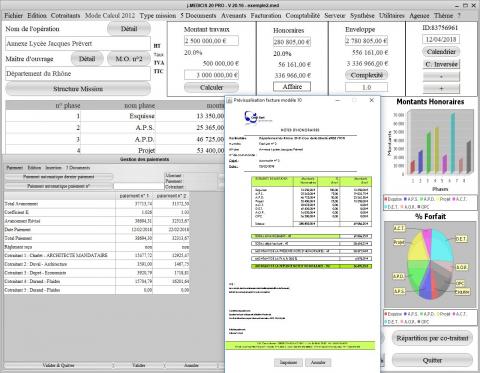This screenshot has width=480, height=373.
Task: Select the Règlement reçu row
Action: (x=97, y=247)
